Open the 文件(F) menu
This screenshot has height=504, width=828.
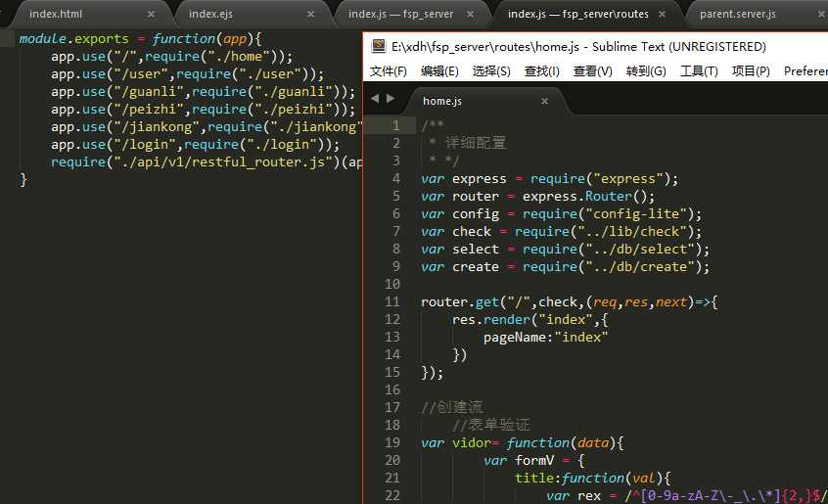point(389,71)
